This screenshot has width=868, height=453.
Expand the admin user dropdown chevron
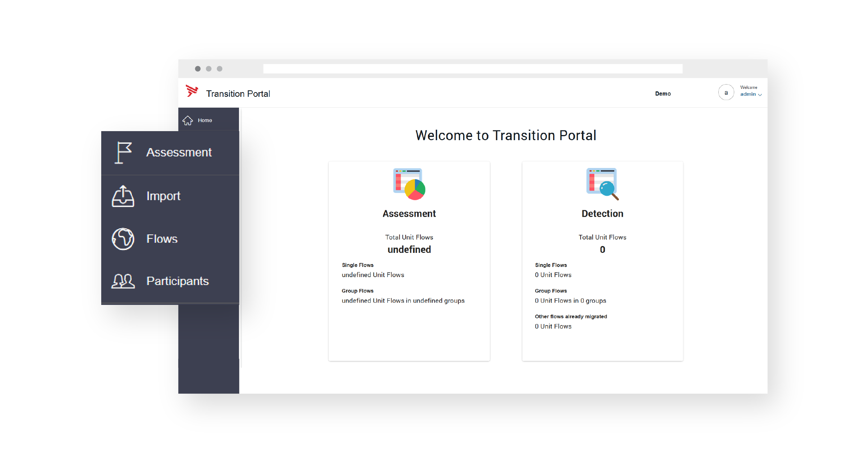click(760, 95)
